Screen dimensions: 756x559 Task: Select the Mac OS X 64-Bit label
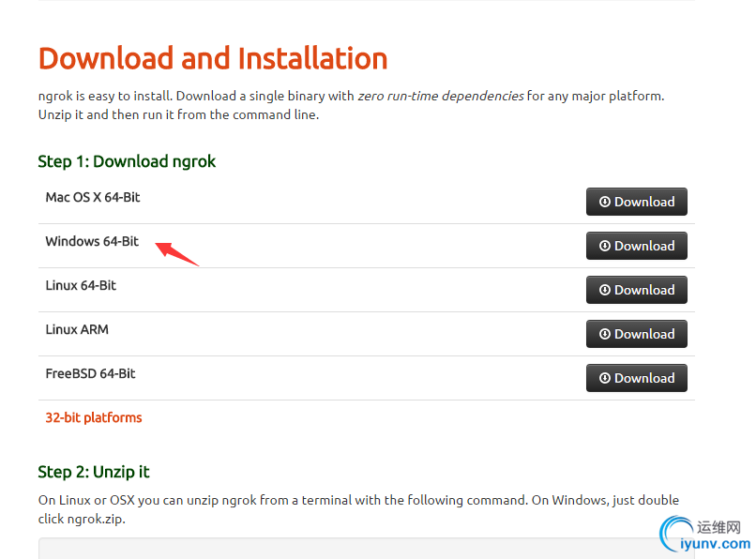[x=93, y=197]
